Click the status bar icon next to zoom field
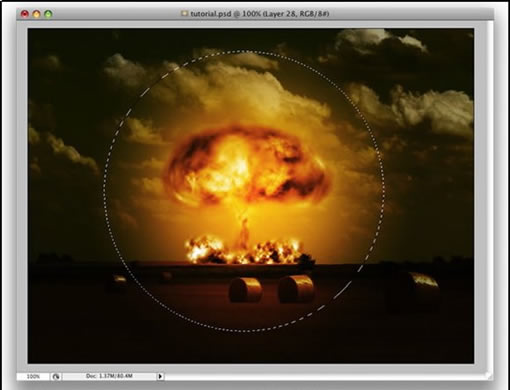Image resolution: width=510 pixels, height=390 pixels. point(56,377)
